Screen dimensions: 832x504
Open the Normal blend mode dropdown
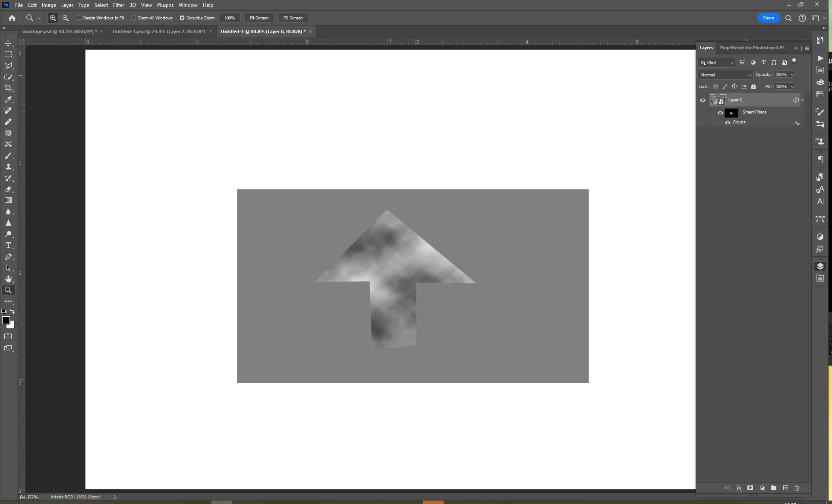tap(725, 75)
